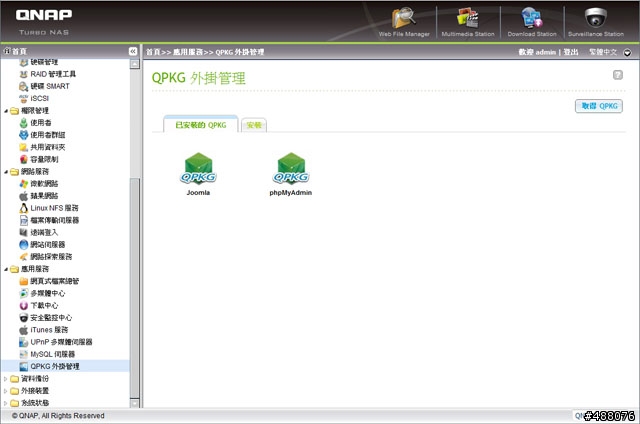
Task: Open 多媒體中心 (multimedia center) item
Action: point(47,293)
